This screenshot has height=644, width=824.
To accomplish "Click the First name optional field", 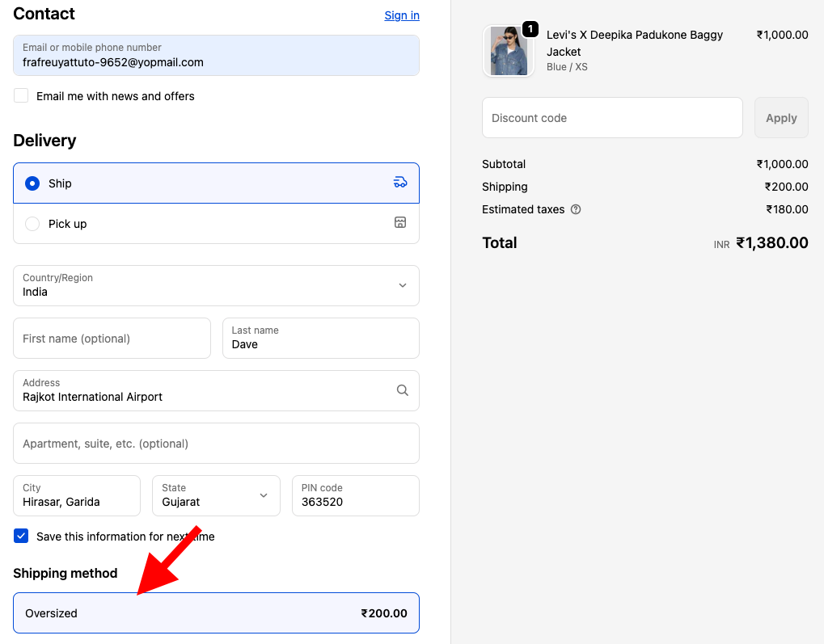I will [x=112, y=339].
